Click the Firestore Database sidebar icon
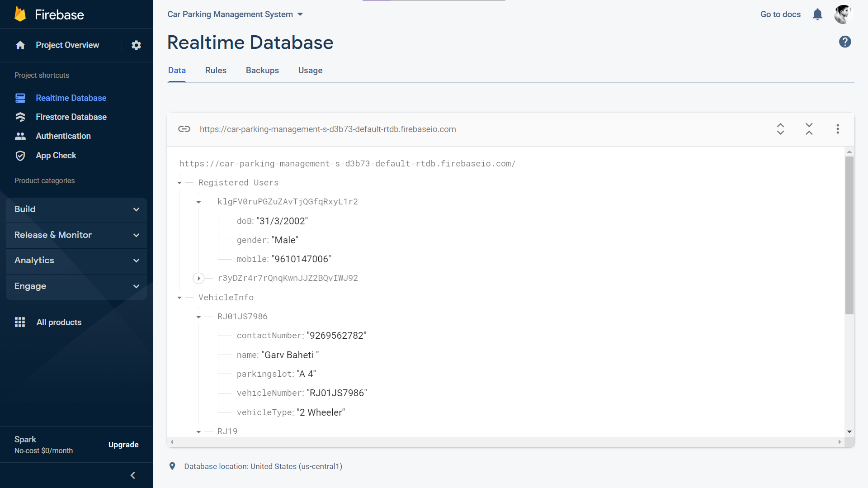Image resolution: width=868 pixels, height=488 pixels. tap(20, 117)
